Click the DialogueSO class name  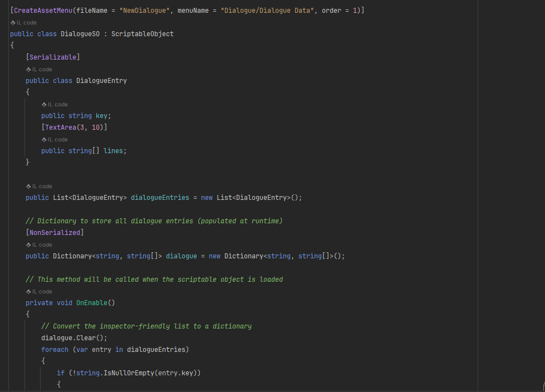[x=80, y=34]
